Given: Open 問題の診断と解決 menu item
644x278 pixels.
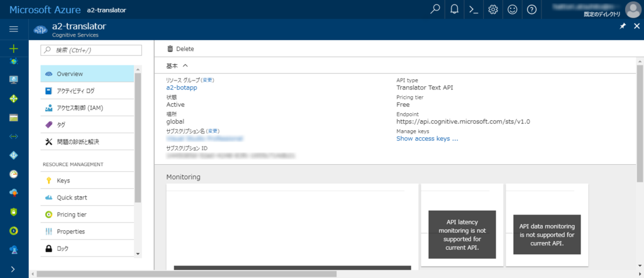Looking at the screenshot, I should click(87, 142).
